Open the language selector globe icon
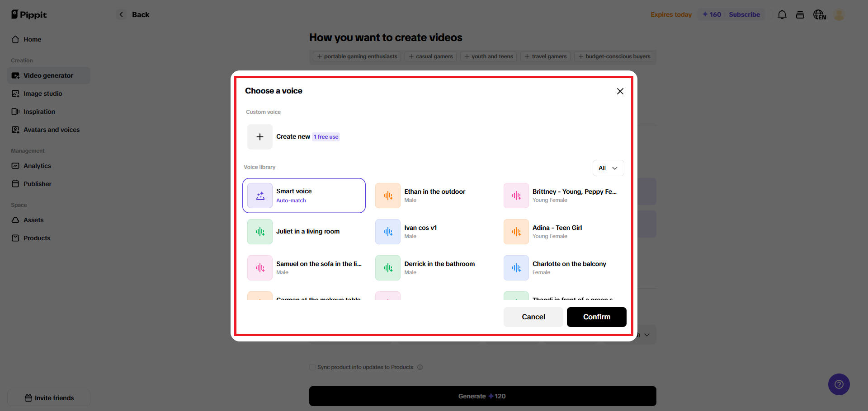Image resolution: width=868 pixels, height=411 pixels. click(x=819, y=14)
